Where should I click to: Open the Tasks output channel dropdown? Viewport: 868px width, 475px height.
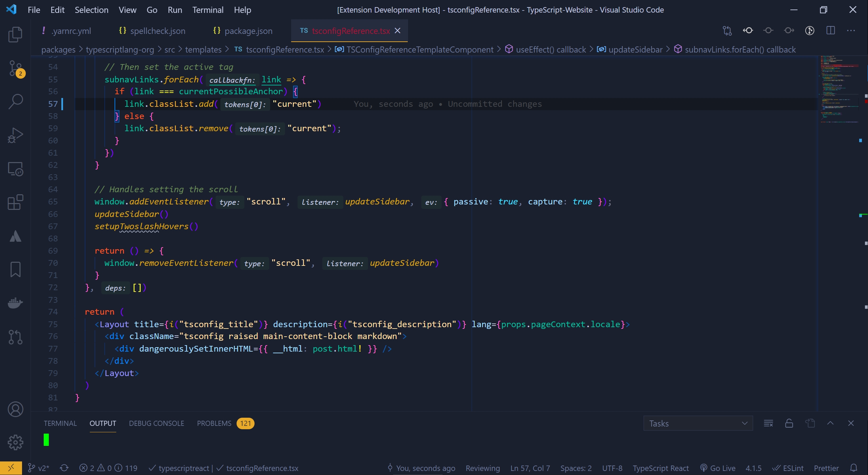(x=698, y=423)
